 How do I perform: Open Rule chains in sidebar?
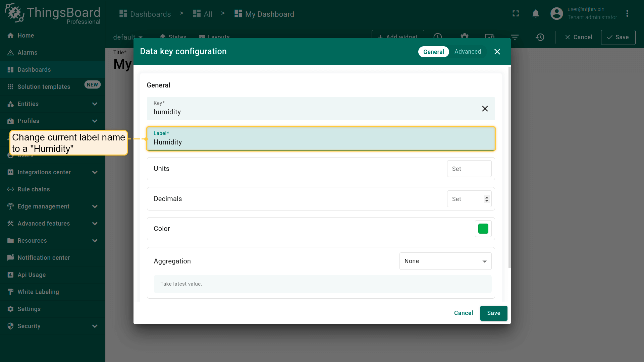pyautogui.click(x=34, y=189)
